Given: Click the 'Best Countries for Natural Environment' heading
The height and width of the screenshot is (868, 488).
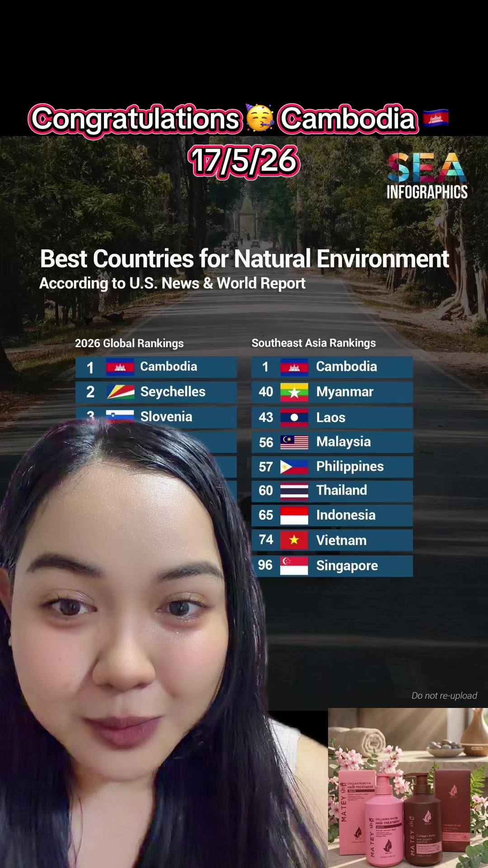Looking at the screenshot, I should click(x=244, y=259).
